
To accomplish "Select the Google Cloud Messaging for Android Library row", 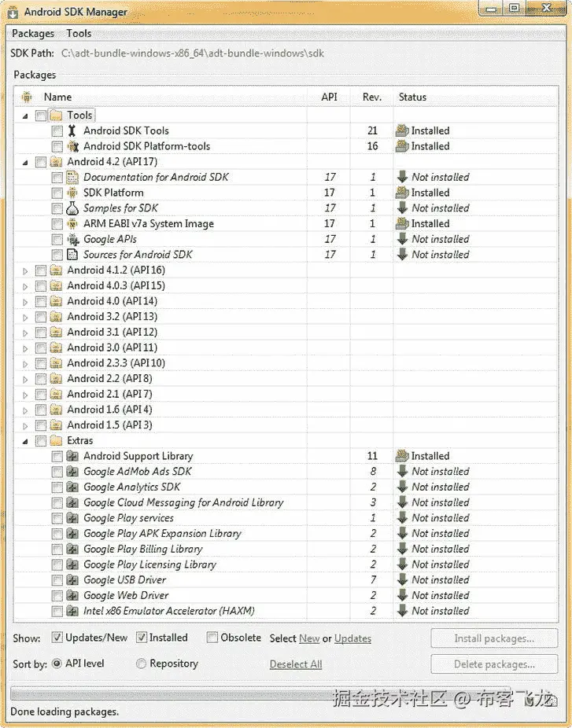I will [286, 502].
